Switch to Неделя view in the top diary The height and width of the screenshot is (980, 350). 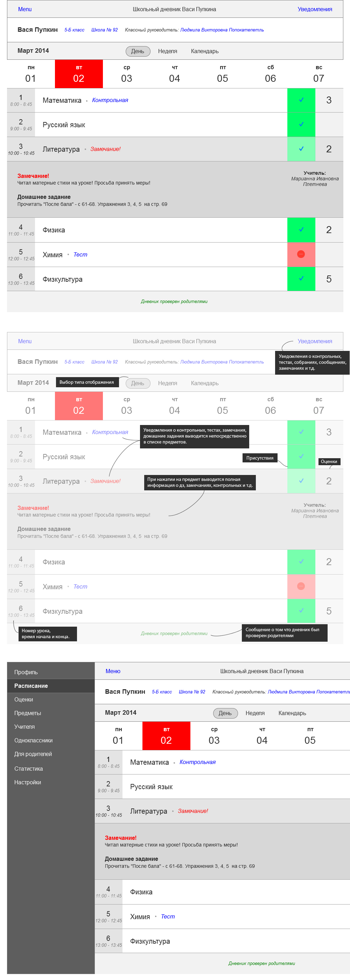(x=168, y=51)
